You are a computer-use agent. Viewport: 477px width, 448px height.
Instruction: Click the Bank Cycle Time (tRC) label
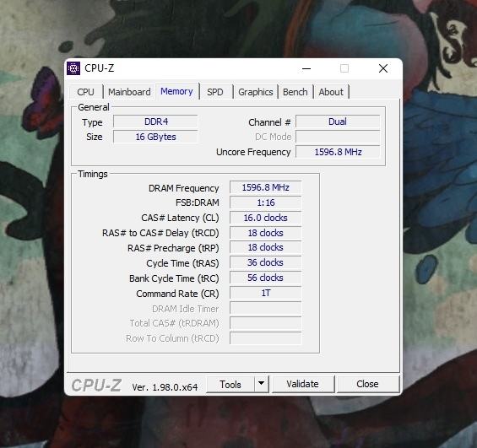click(174, 278)
